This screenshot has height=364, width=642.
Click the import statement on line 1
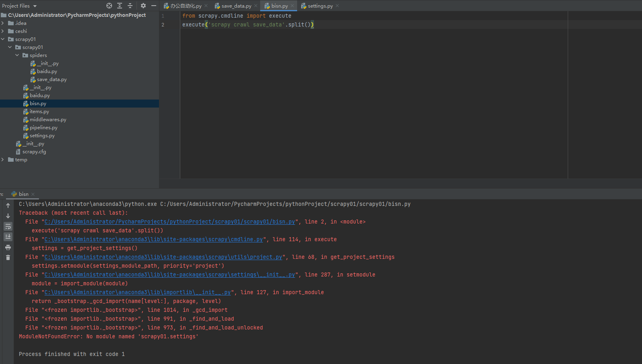pyautogui.click(x=237, y=16)
